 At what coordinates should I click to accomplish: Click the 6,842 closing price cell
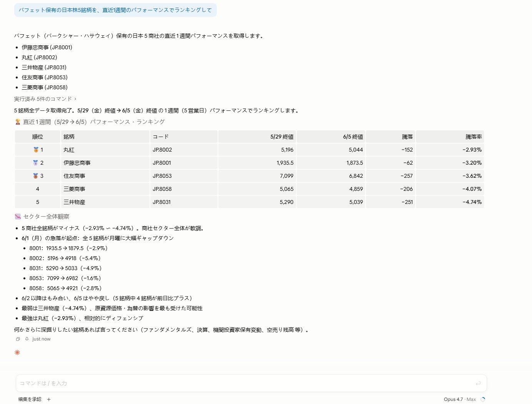[331, 176]
